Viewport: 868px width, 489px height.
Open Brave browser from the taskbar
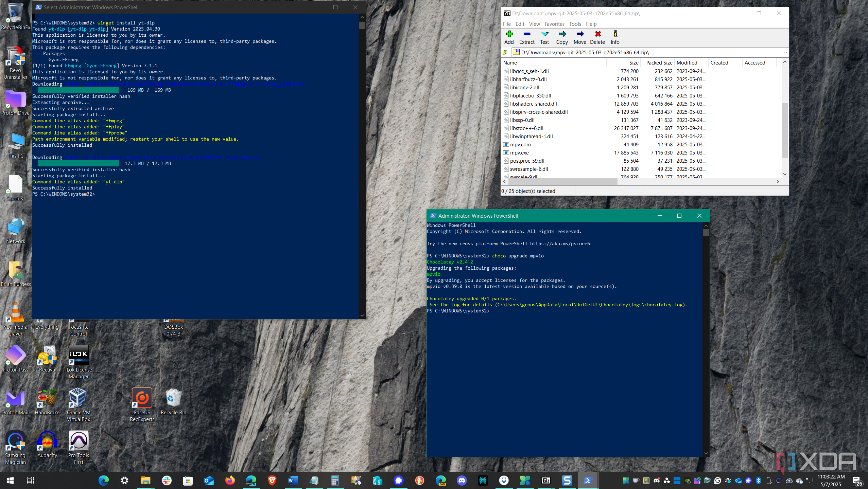272,481
